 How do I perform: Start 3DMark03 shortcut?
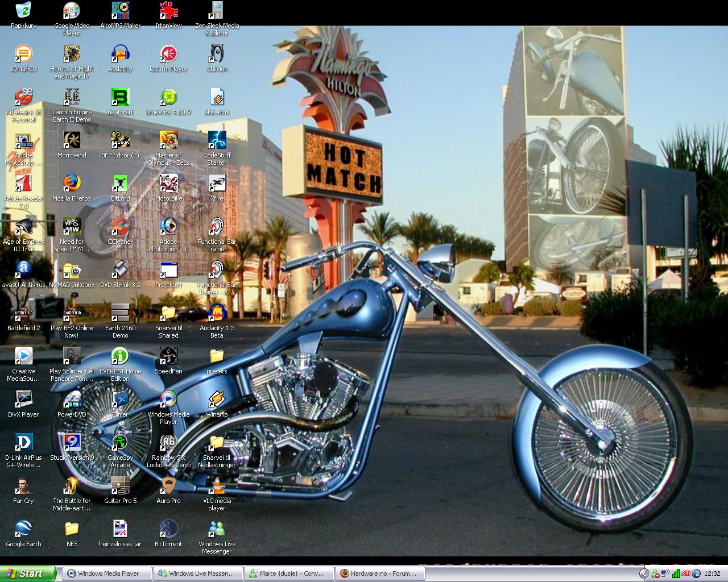click(x=23, y=58)
